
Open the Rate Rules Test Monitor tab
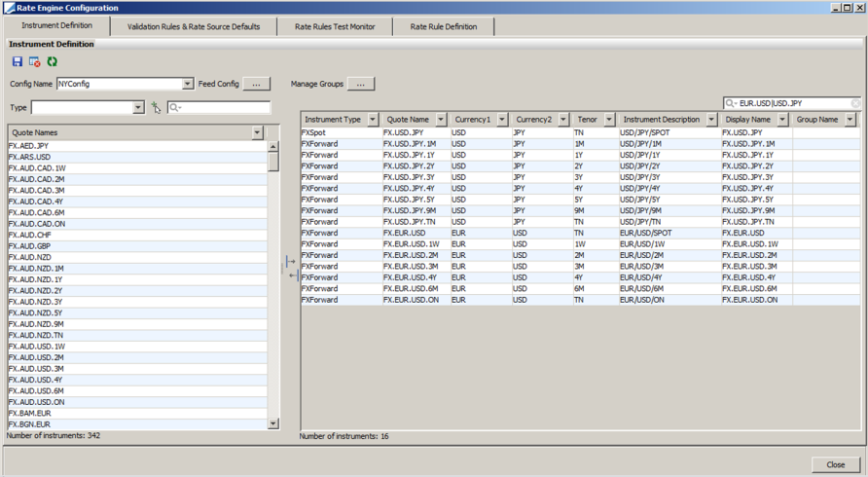tap(335, 26)
